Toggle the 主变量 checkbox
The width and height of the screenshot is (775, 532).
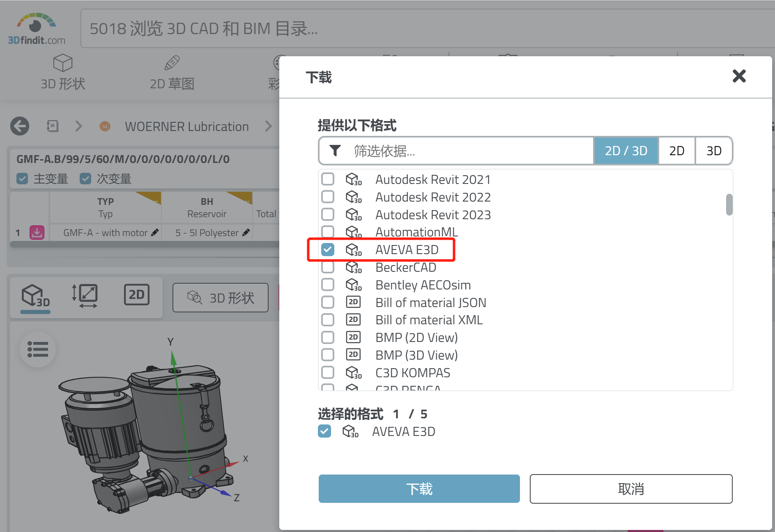tap(22, 179)
